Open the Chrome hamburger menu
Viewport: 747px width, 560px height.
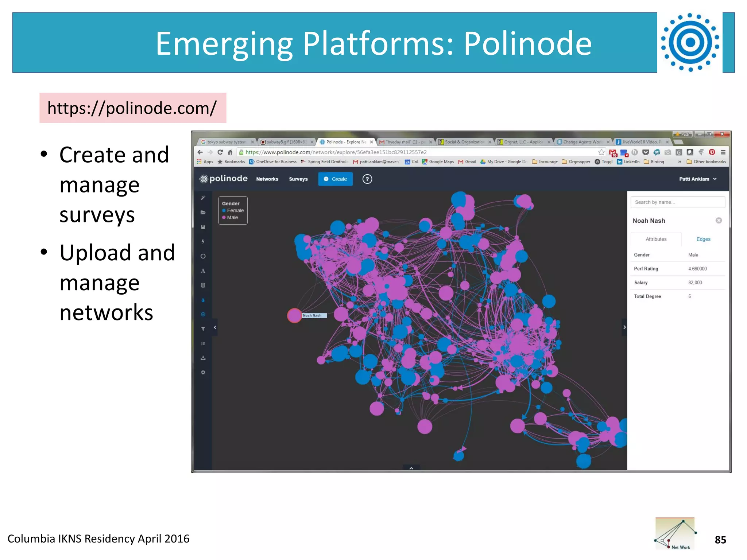point(723,152)
